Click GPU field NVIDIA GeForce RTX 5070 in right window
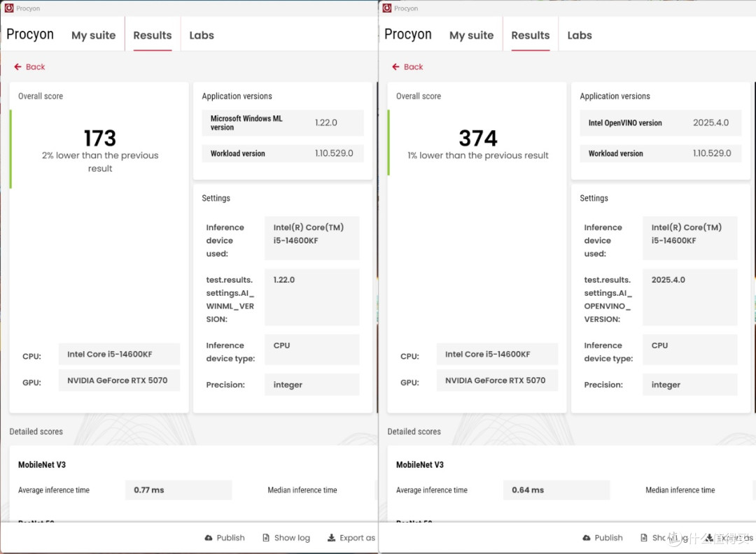Screen dimensions: 756x554 click(x=497, y=380)
